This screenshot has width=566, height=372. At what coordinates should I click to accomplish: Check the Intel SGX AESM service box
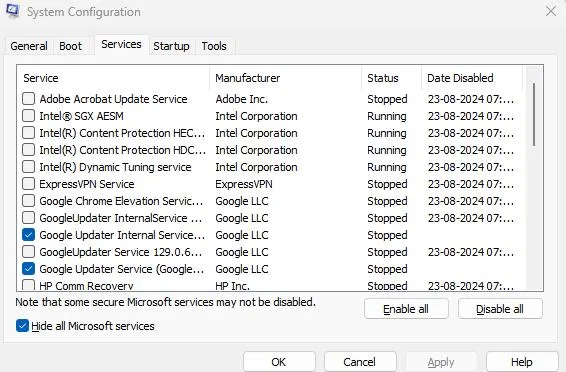(29, 115)
